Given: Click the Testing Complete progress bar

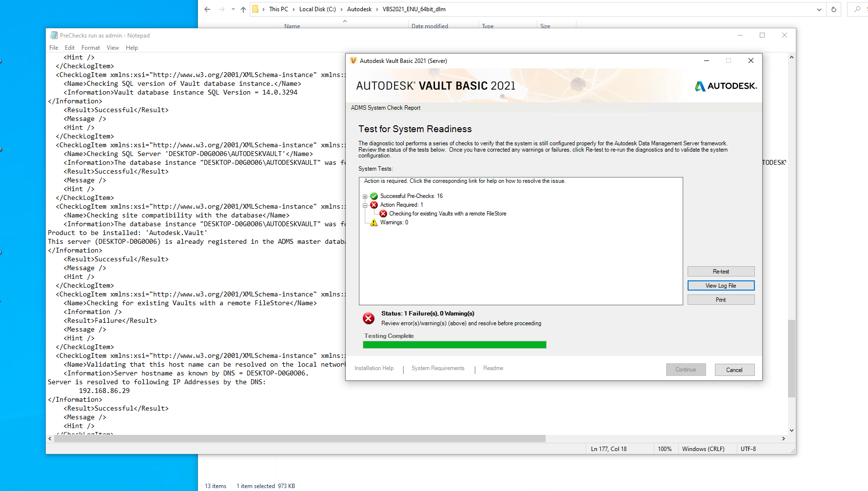Looking at the screenshot, I should 454,344.
